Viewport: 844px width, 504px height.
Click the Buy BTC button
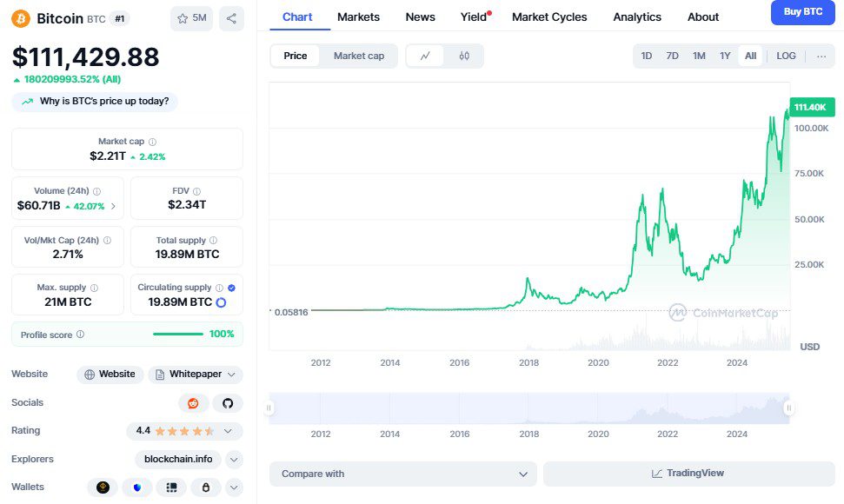click(802, 12)
